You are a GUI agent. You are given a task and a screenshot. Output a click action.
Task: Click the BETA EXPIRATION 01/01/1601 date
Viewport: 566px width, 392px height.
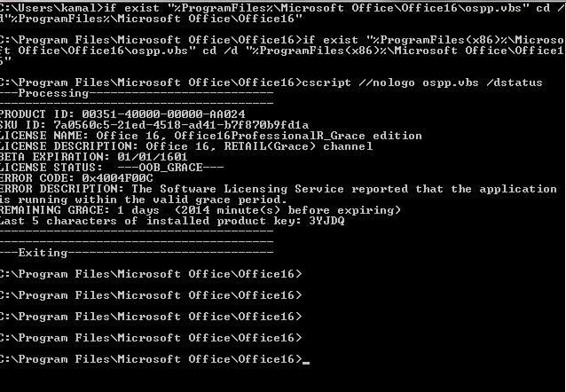(153, 157)
